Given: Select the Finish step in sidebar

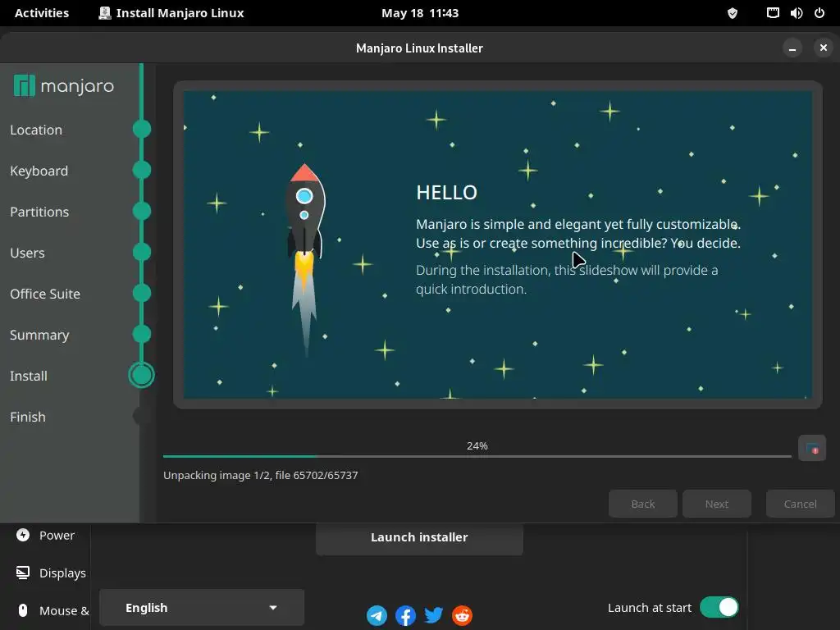Looking at the screenshot, I should coord(28,417).
